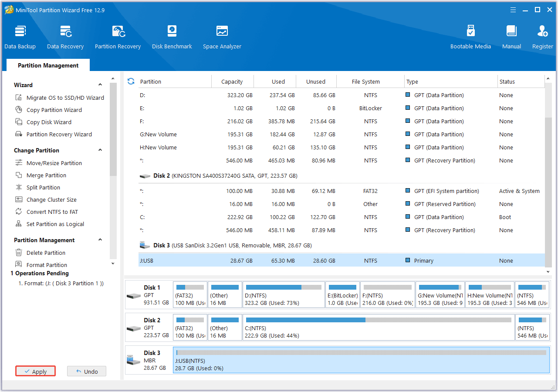Open Partition Recovery

click(118, 36)
